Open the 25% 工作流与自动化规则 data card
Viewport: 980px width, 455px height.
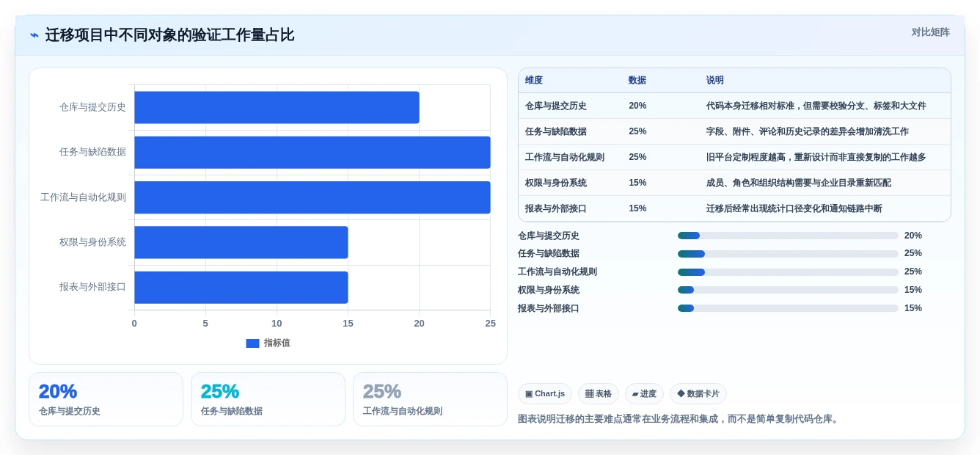click(x=430, y=399)
